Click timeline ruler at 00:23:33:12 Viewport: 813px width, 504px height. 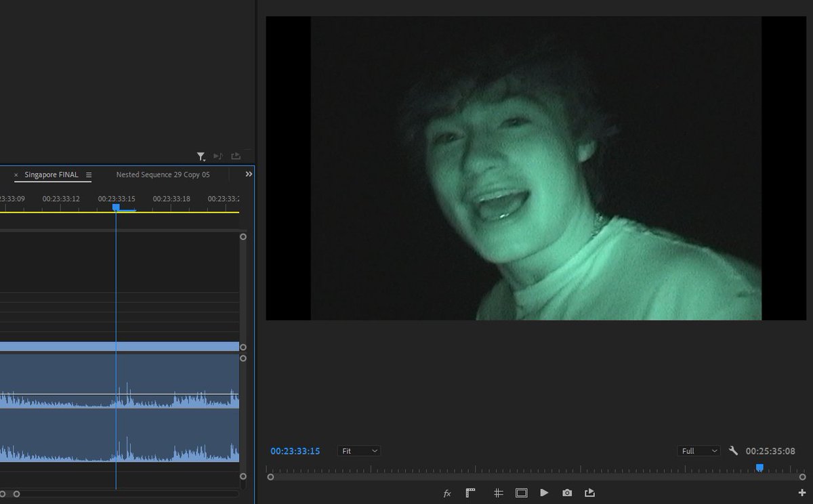point(61,198)
